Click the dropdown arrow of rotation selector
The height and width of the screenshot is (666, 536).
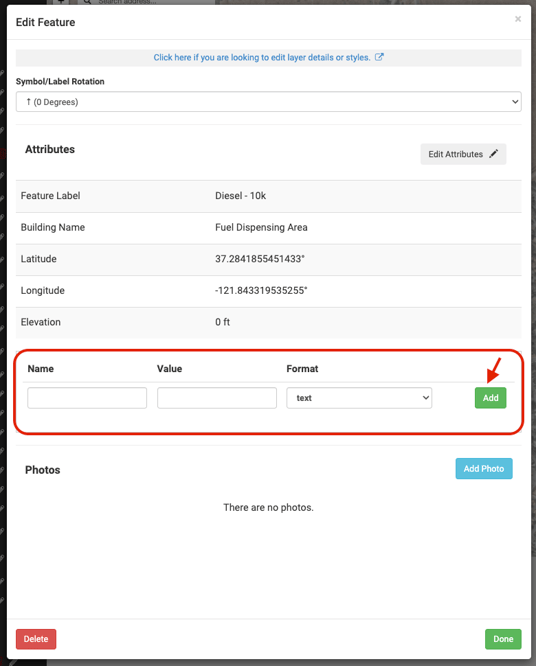(515, 102)
